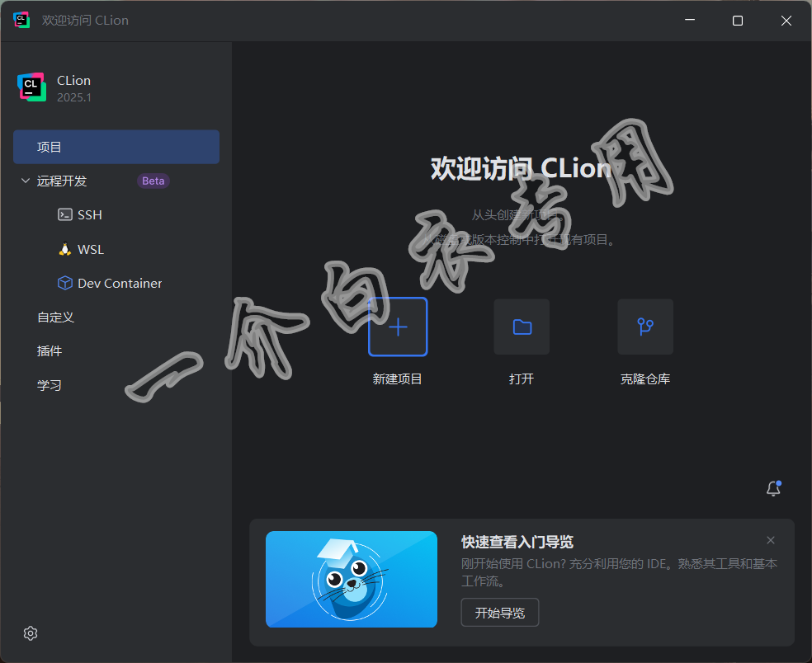Click the 新建项目 label
The image size is (812, 663).
tap(398, 379)
